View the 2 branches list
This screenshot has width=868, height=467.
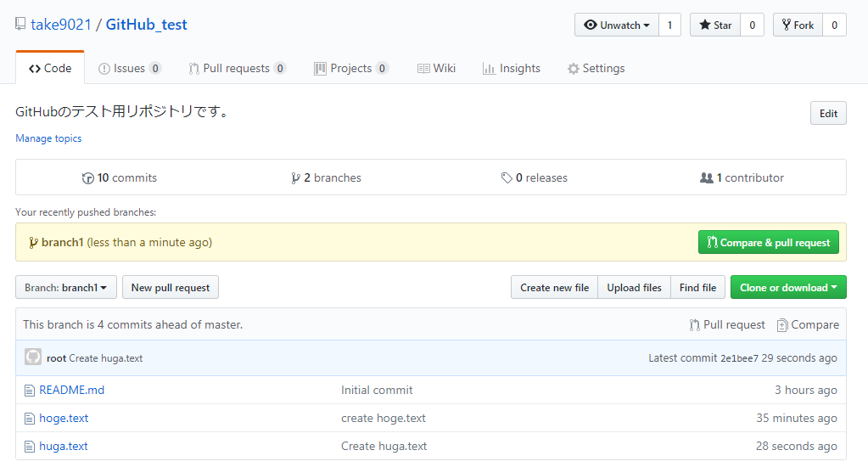point(326,177)
